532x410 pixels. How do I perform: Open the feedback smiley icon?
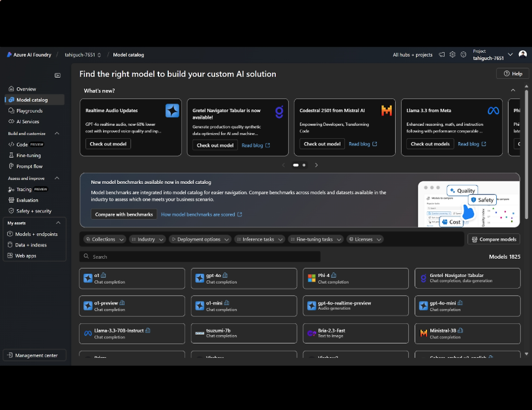pos(463,55)
